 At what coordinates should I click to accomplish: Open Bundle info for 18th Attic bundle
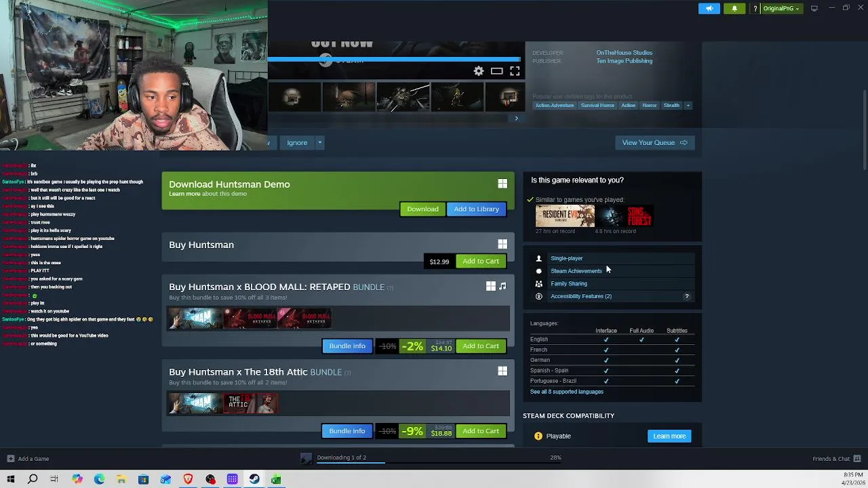(347, 431)
